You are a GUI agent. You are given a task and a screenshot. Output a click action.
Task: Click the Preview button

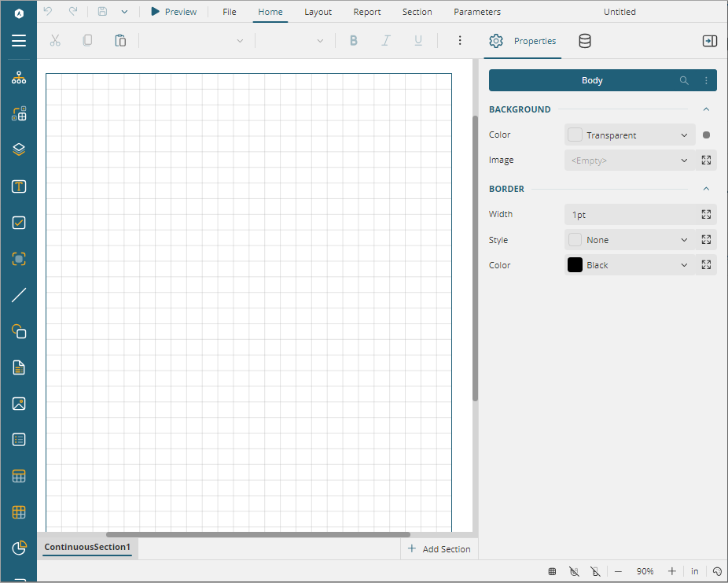point(174,12)
